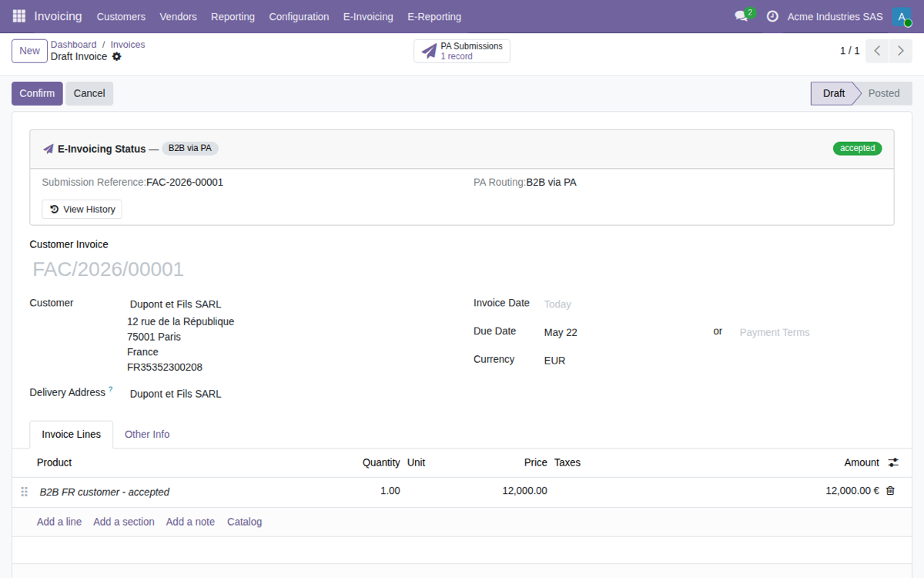
Task: Delete the invoice line trash icon
Action: (x=890, y=491)
